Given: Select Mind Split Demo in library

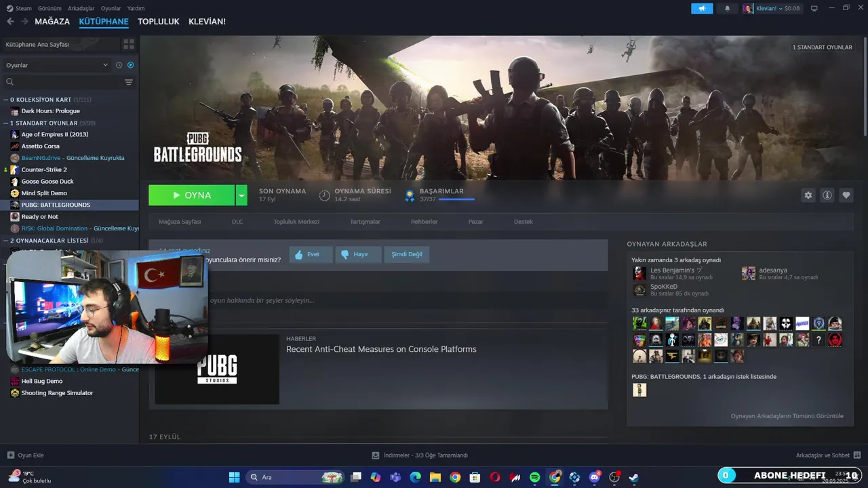Looking at the screenshot, I should click(44, 193).
